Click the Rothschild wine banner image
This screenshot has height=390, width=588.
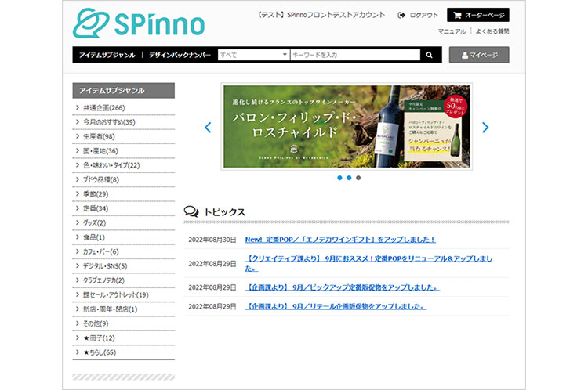tap(347, 126)
